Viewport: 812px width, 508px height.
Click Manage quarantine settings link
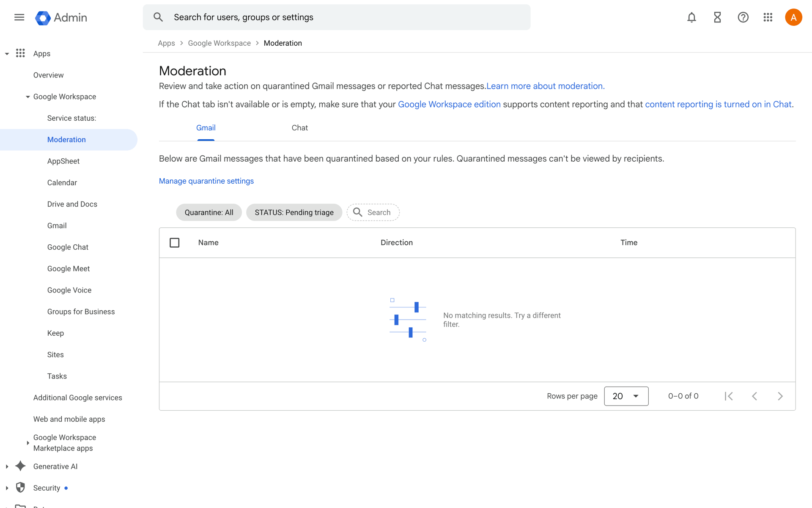[x=206, y=181]
